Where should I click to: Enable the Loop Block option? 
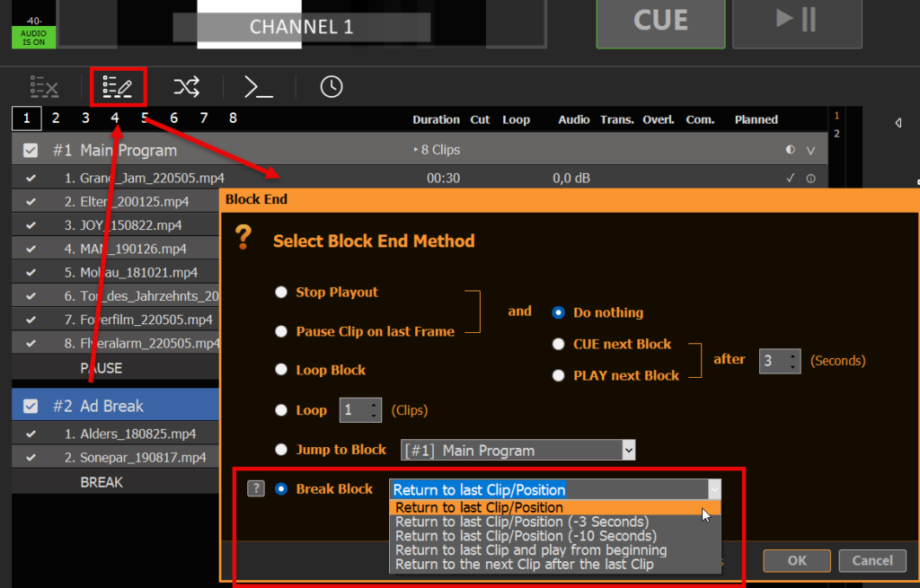click(281, 370)
